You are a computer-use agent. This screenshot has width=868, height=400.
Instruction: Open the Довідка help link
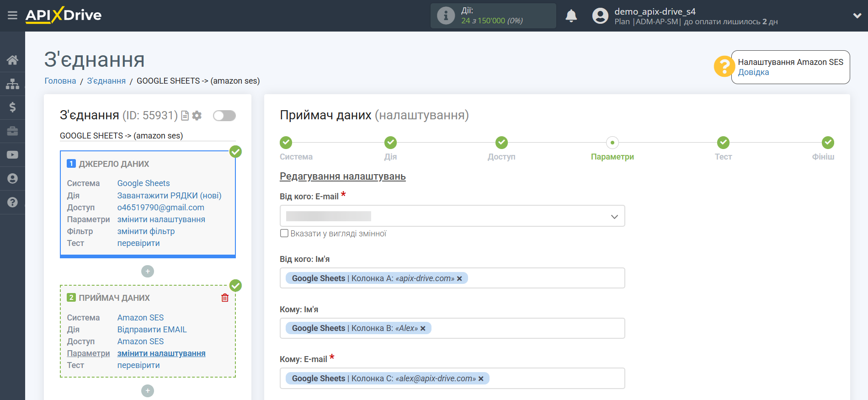click(x=753, y=72)
